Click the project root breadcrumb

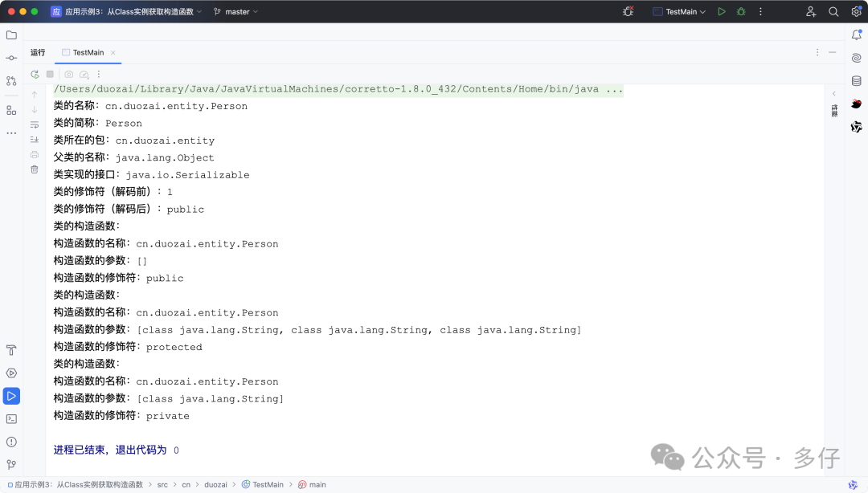tap(76, 485)
